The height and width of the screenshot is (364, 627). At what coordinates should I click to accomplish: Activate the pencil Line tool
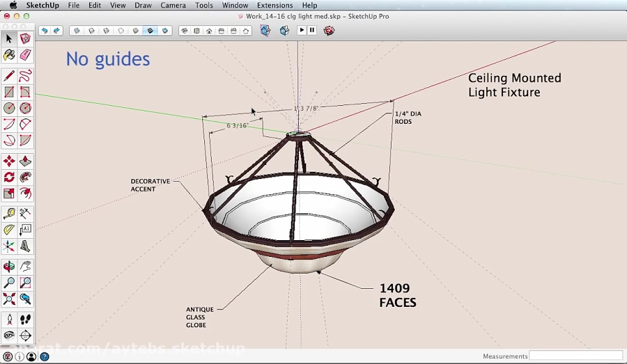(9, 75)
